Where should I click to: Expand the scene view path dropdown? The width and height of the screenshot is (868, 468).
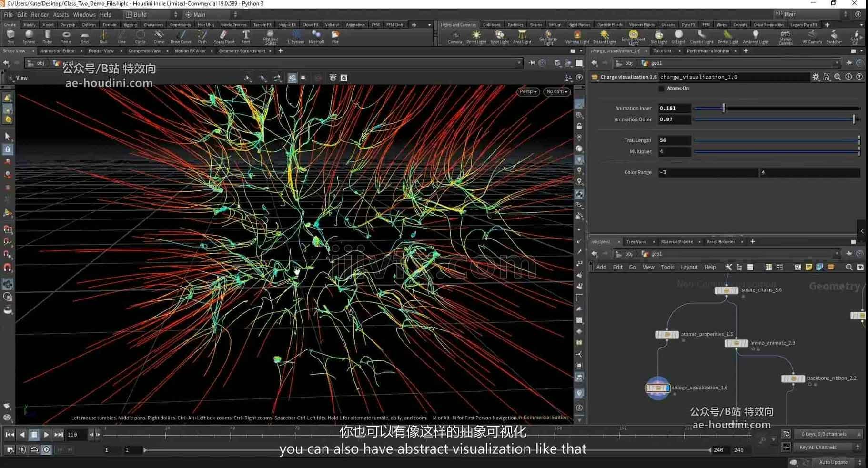point(519,63)
